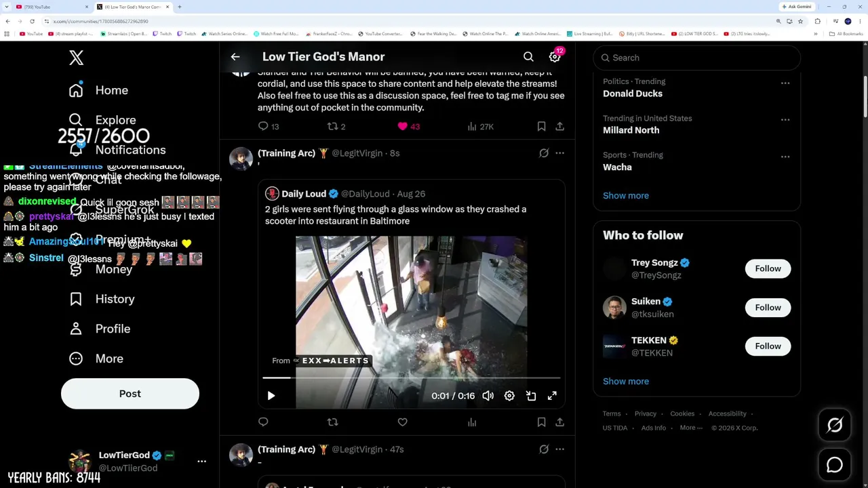The width and height of the screenshot is (868, 488).
Task: Open the More menu in sidebar
Action: 96,359
